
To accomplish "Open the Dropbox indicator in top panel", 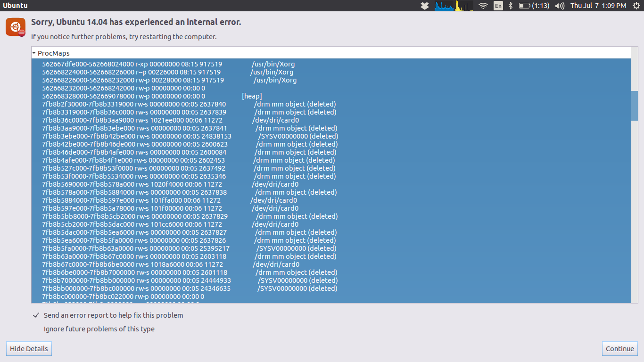I will point(424,6).
